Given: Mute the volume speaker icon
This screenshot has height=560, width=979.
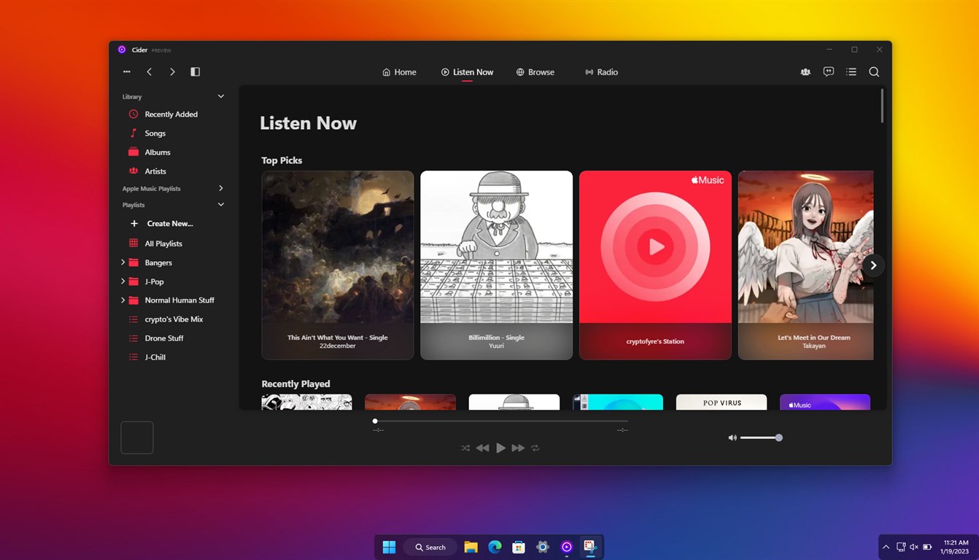Looking at the screenshot, I should click(x=732, y=437).
